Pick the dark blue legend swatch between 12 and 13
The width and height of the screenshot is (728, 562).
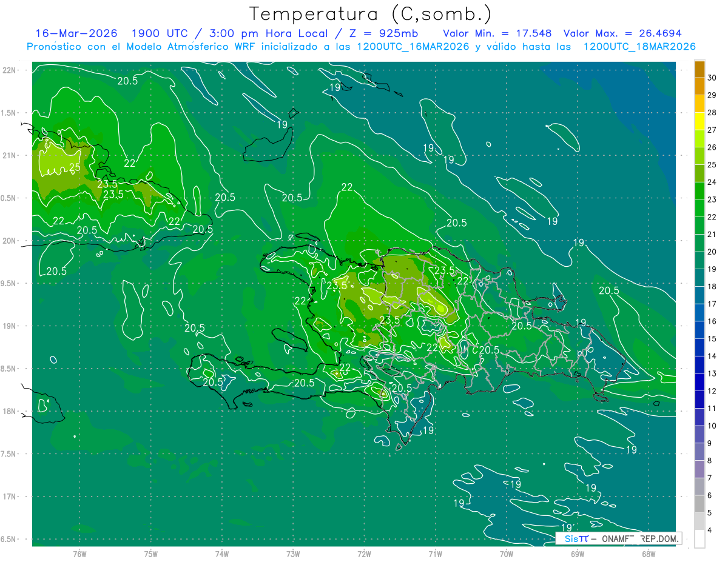[699, 383]
